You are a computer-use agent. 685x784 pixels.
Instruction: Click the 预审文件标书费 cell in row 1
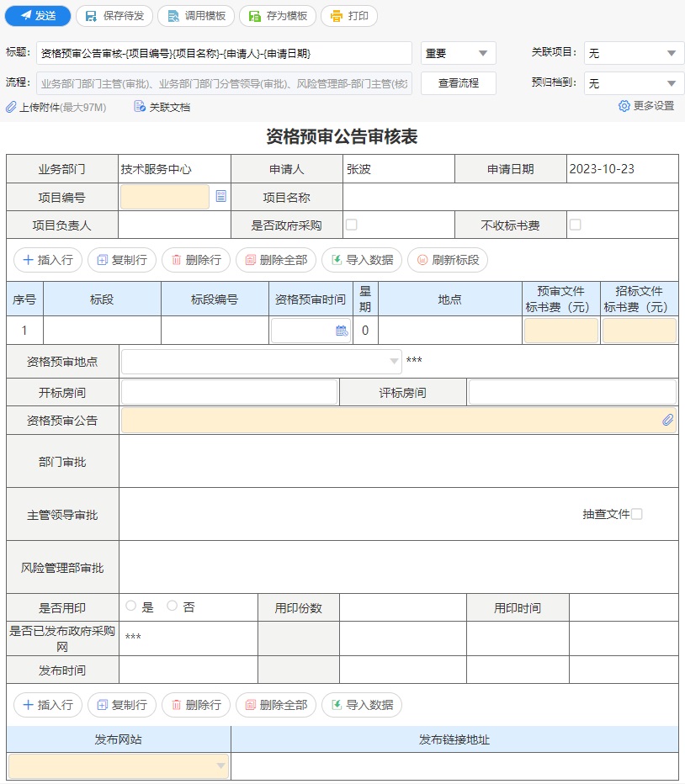[x=561, y=331]
